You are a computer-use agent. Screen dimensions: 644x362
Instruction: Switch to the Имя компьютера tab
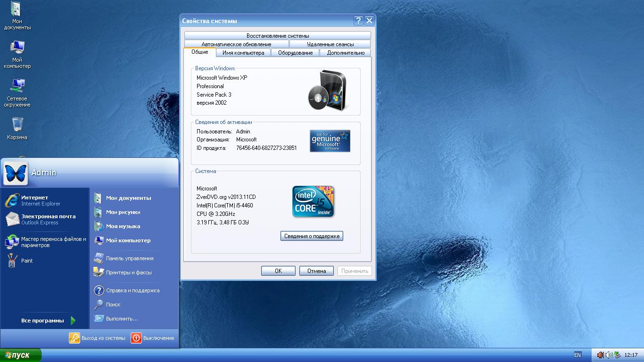click(243, 53)
